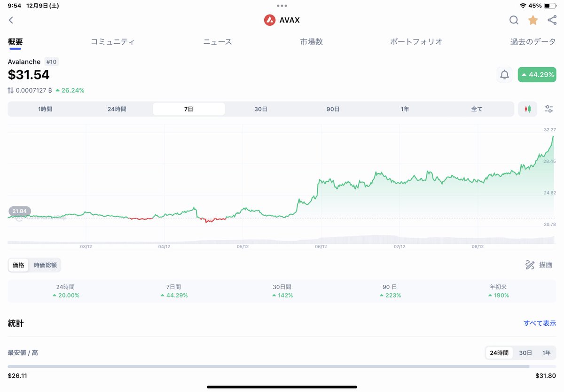Tap the Wi-Fi status icon

(x=523, y=6)
